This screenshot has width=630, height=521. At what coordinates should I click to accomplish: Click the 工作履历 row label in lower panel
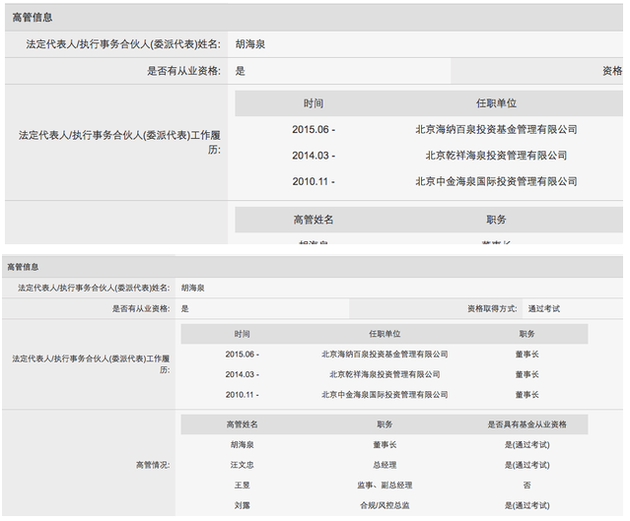pyautogui.click(x=91, y=364)
